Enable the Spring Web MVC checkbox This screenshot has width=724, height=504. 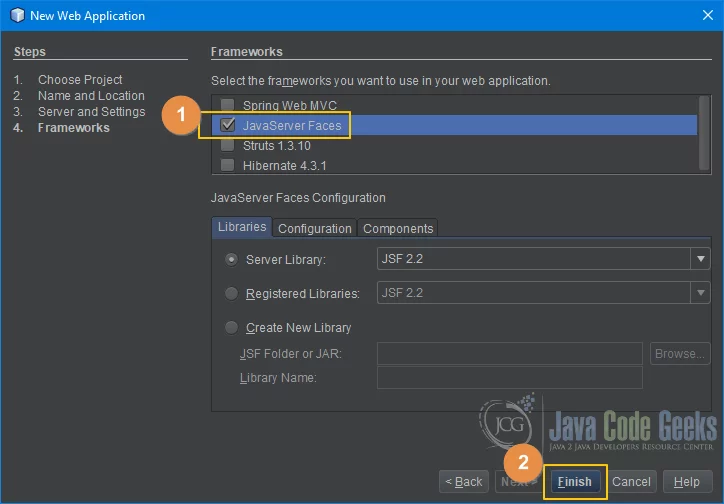pos(227,105)
